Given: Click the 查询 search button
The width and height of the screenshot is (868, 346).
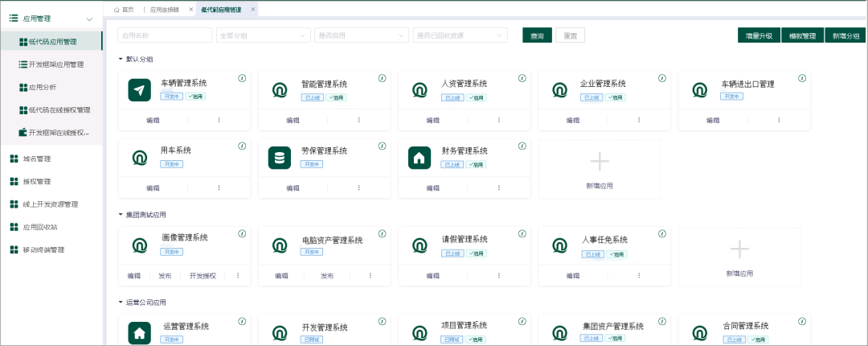Looking at the screenshot, I should tap(537, 36).
